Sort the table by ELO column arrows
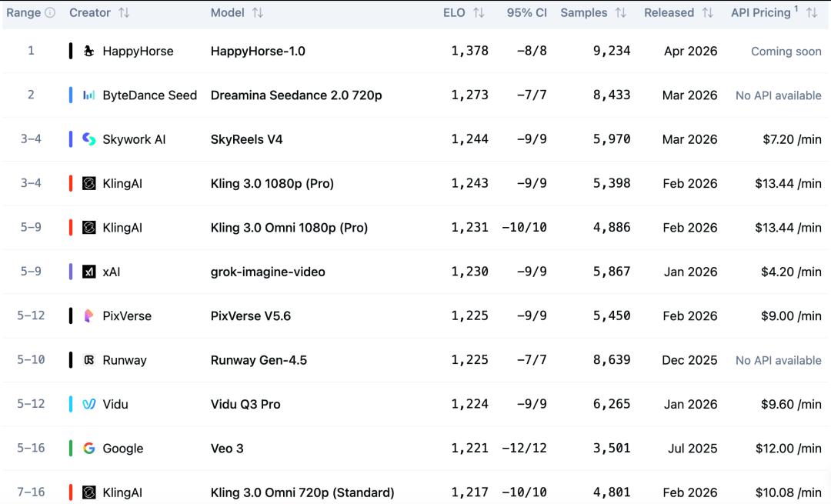The height and width of the screenshot is (504, 831). [x=479, y=13]
